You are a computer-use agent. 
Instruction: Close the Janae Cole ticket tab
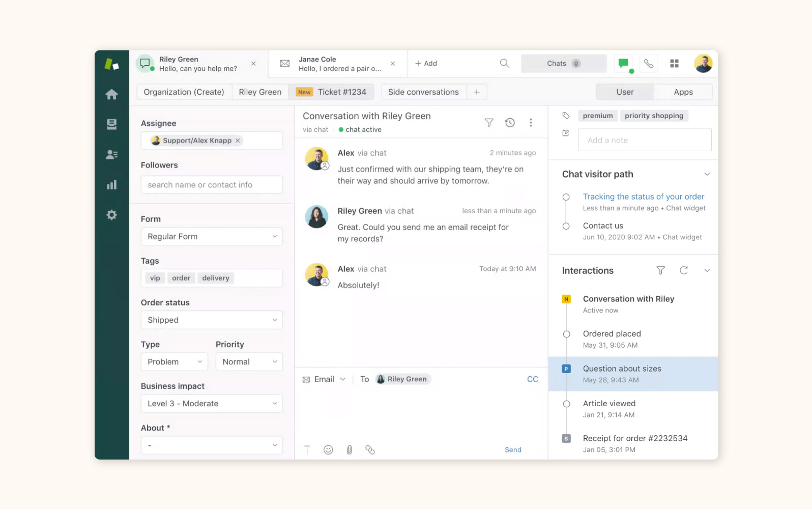pyautogui.click(x=393, y=64)
